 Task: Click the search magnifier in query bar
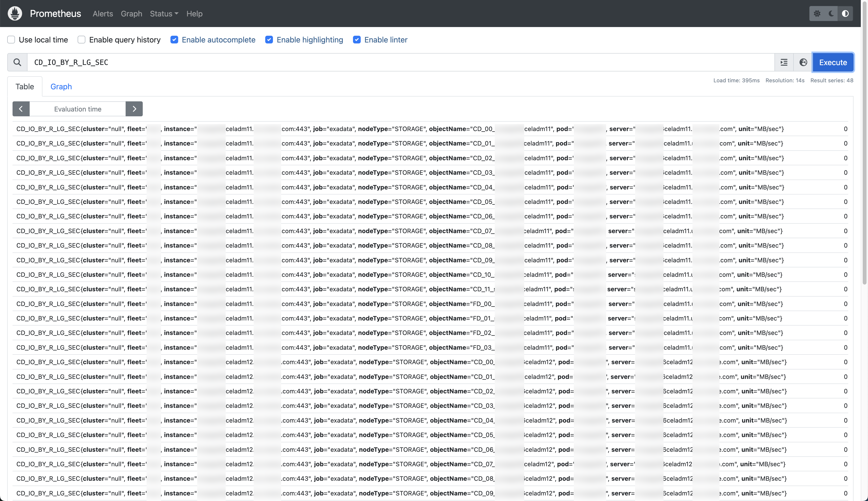point(17,62)
